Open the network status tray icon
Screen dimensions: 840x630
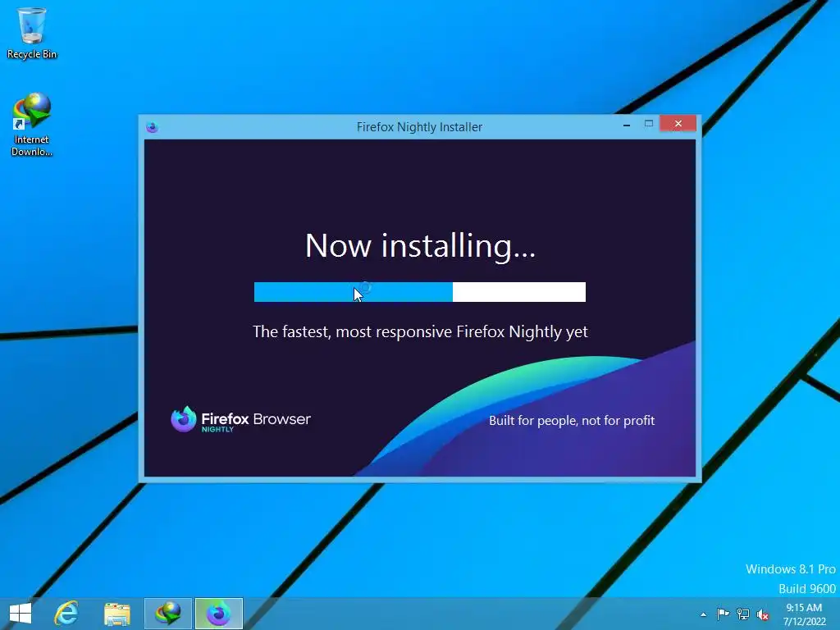point(743,614)
